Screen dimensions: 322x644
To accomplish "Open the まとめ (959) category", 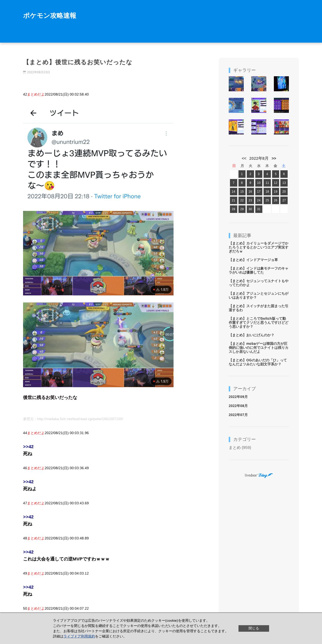I will point(240,448).
